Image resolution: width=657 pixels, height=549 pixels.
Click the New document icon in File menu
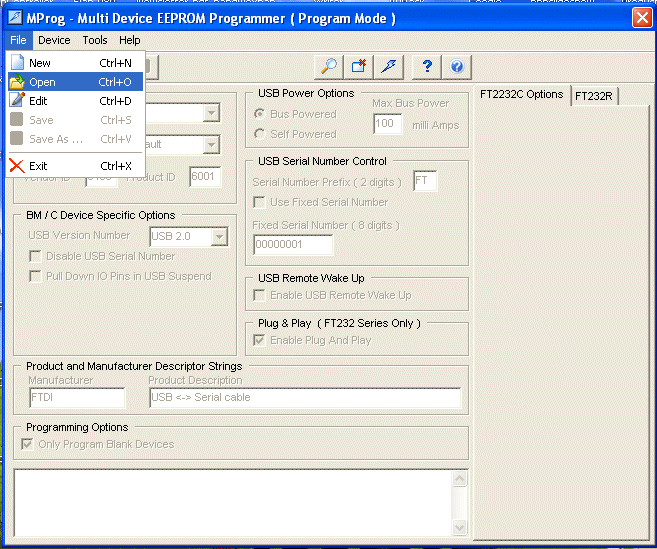point(17,62)
